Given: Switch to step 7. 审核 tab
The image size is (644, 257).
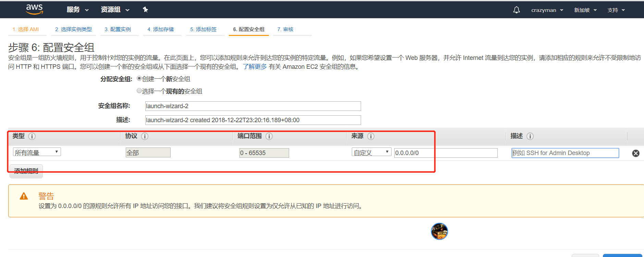Looking at the screenshot, I should (285, 29).
